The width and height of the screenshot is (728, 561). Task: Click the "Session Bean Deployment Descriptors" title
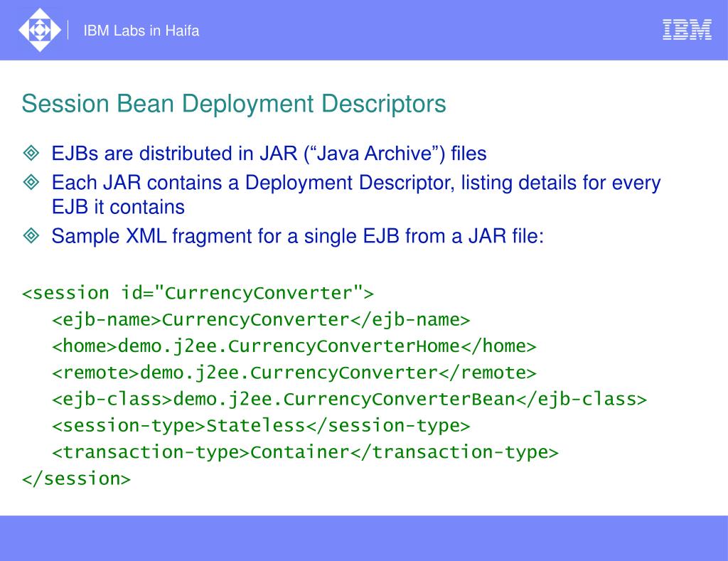coord(233,104)
